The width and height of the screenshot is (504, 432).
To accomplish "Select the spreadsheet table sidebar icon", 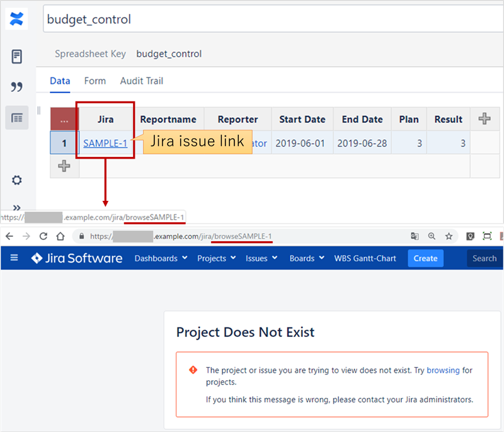I will (x=17, y=118).
